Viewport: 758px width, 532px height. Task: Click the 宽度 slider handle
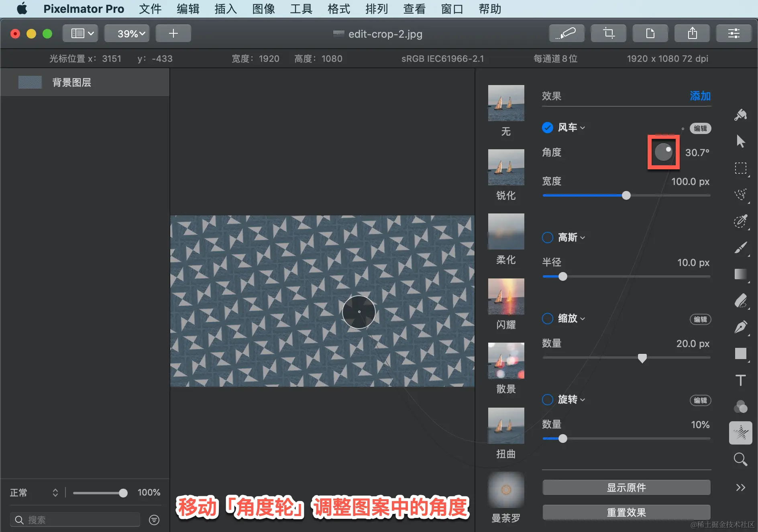[x=626, y=195]
